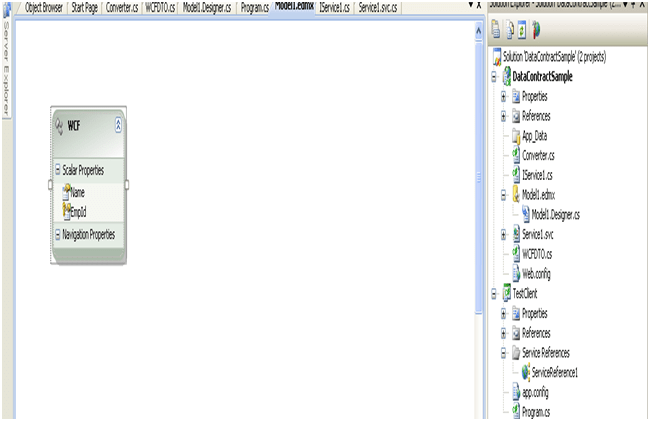Collapse the Navigation Properties section
This screenshot has height=421, width=650.
pos(58,235)
